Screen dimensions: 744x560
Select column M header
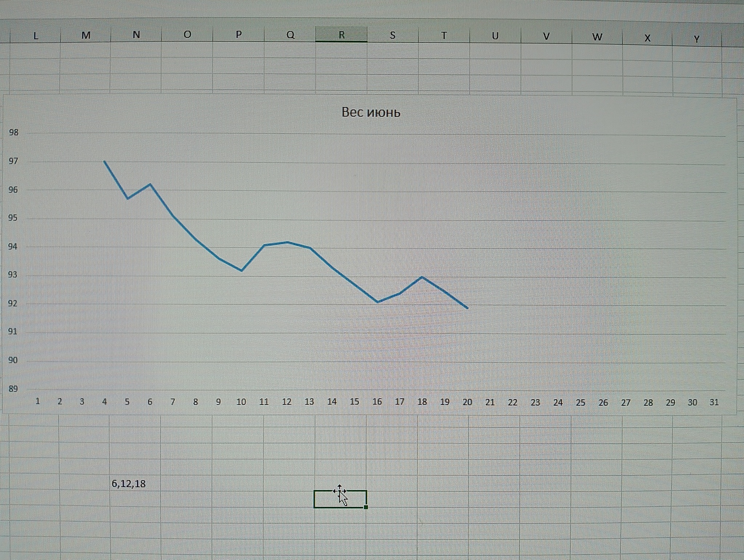click(x=86, y=35)
